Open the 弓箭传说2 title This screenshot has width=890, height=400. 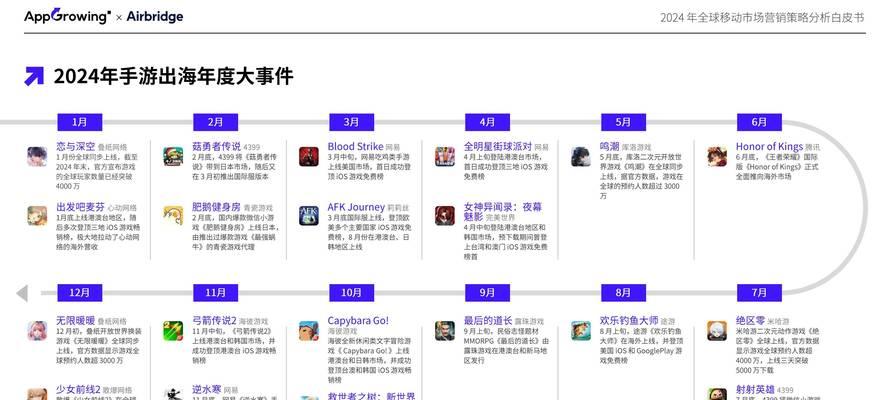(x=214, y=321)
